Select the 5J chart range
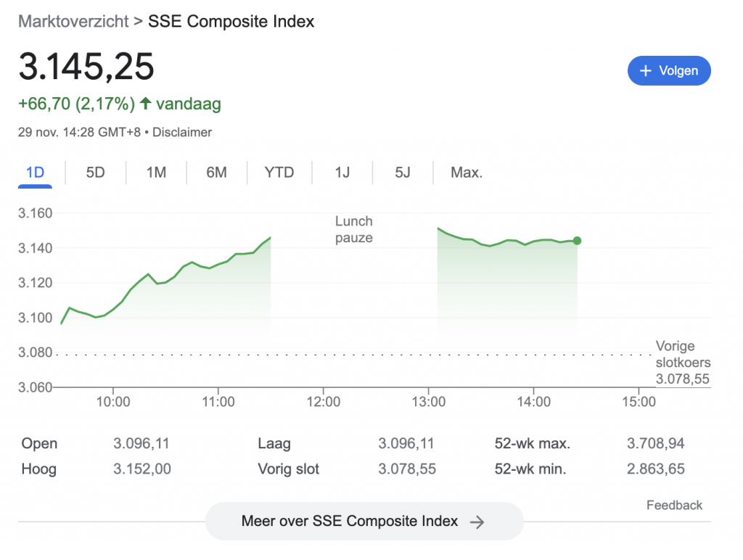Image resolution: width=743 pixels, height=560 pixels. pyautogui.click(x=403, y=173)
